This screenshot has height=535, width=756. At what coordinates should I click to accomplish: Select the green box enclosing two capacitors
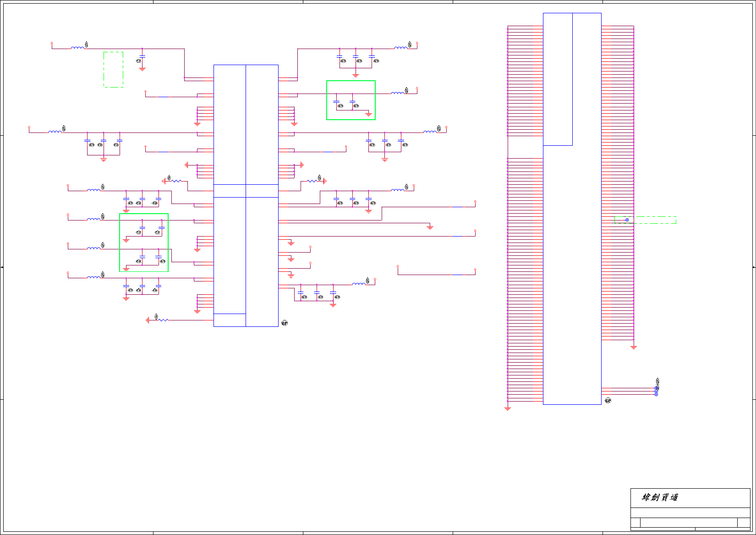click(351, 100)
